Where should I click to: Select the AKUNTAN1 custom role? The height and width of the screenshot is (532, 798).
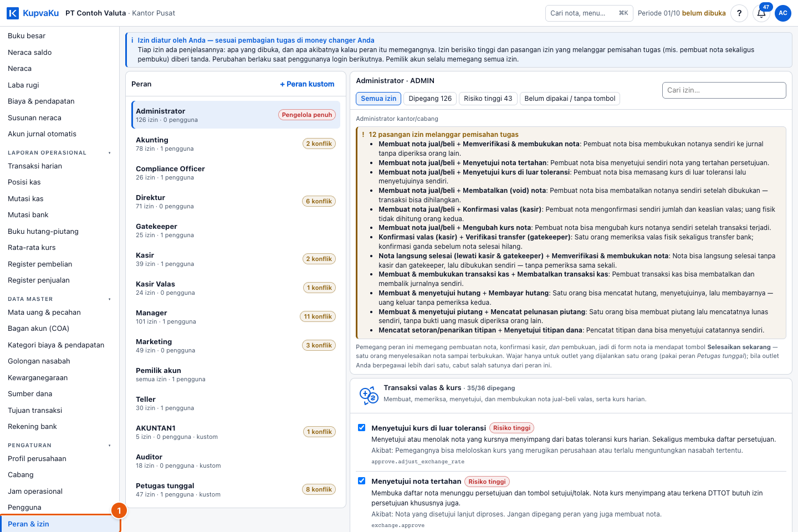(236, 432)
